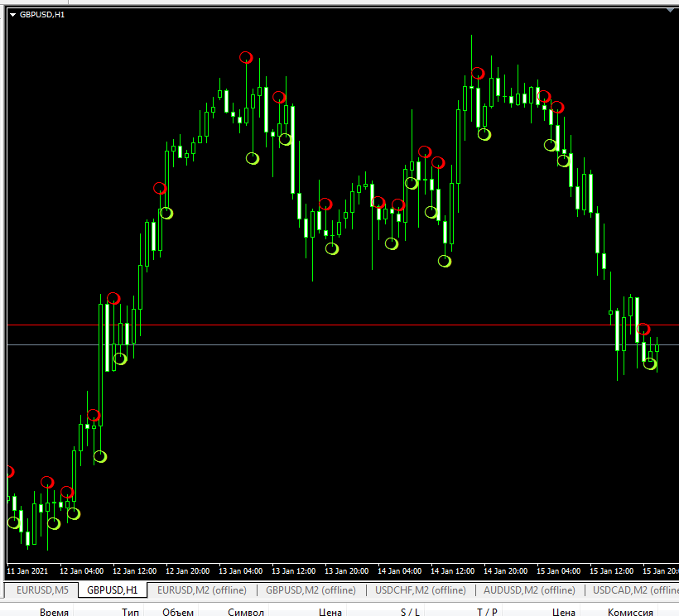Click the 14 Jan 20:00 time label

click(x=506, y=571)
